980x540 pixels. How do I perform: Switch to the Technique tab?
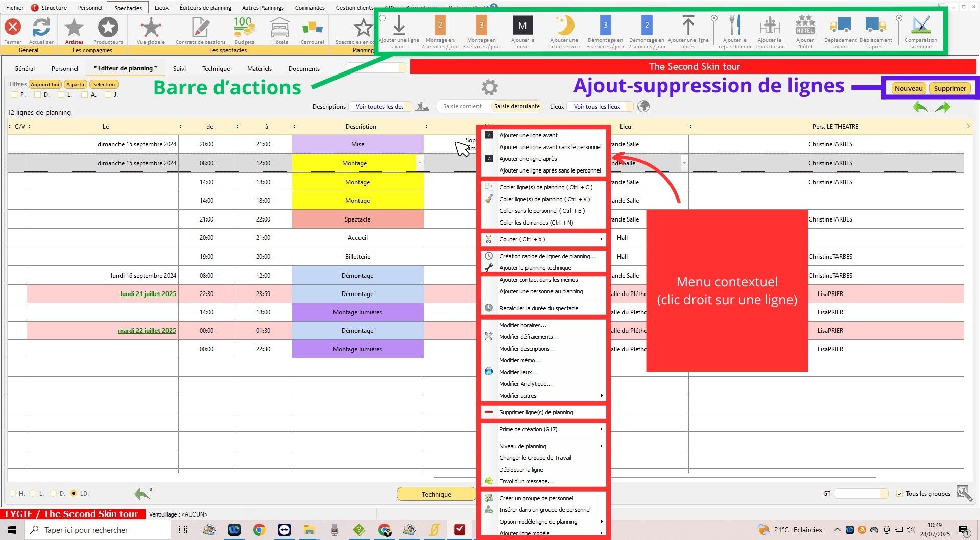(x=216, y=69)
